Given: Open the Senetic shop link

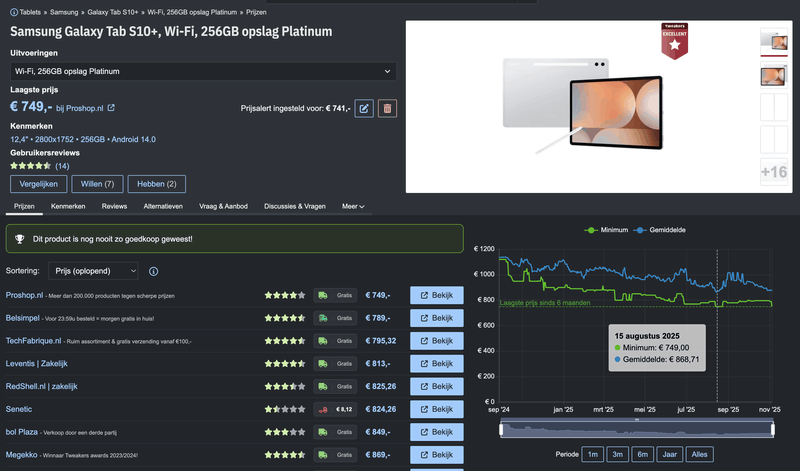Looking at the screenshot, I should pos(19,409).
